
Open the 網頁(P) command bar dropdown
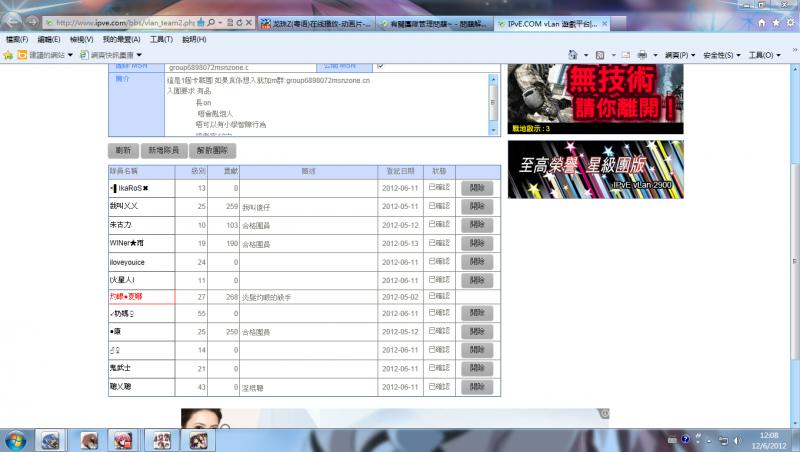[x=680, y=55]
